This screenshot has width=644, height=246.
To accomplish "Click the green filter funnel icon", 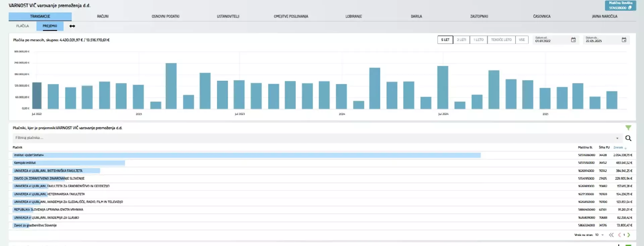I will pyautogui.click(x=628, y=128).
